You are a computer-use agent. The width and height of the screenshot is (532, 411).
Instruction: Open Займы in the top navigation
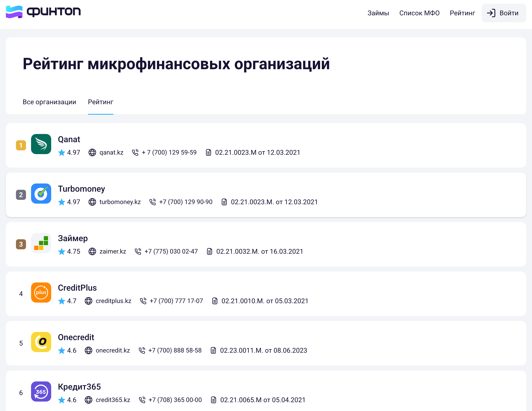click(378, 13)
